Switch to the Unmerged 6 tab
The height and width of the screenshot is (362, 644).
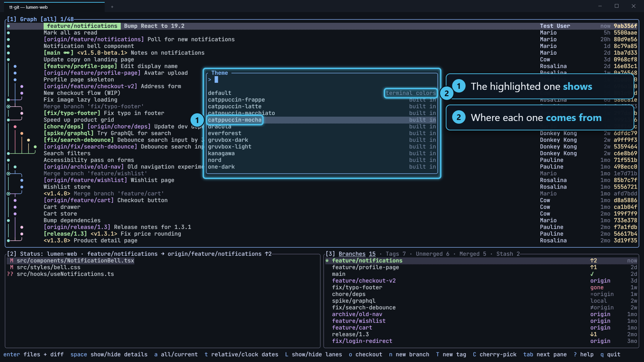coord(432,254)
